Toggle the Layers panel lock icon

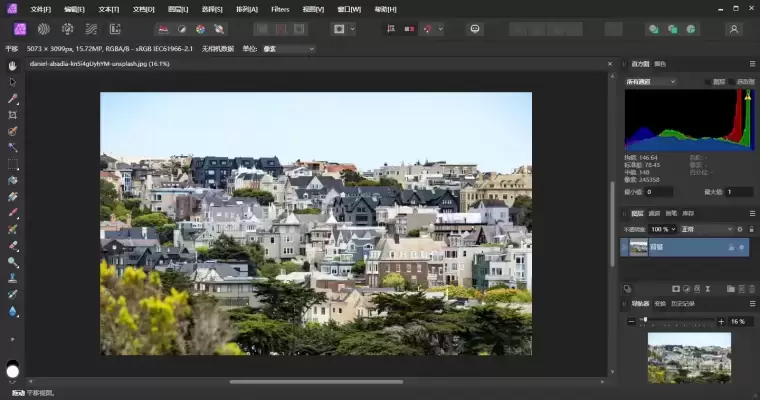point(752,229)
